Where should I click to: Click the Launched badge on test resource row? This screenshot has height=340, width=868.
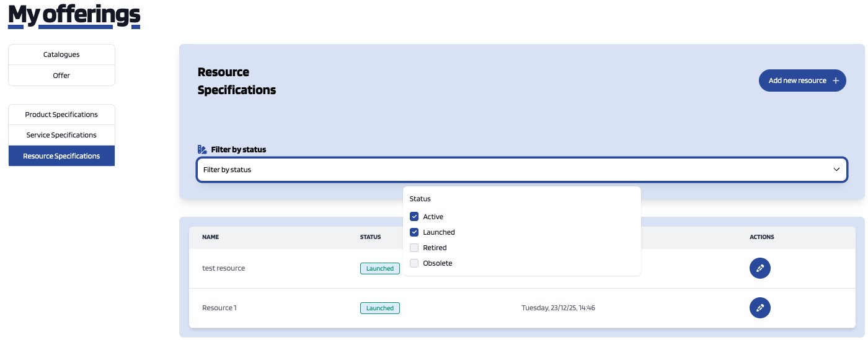[x=379, y=269]
